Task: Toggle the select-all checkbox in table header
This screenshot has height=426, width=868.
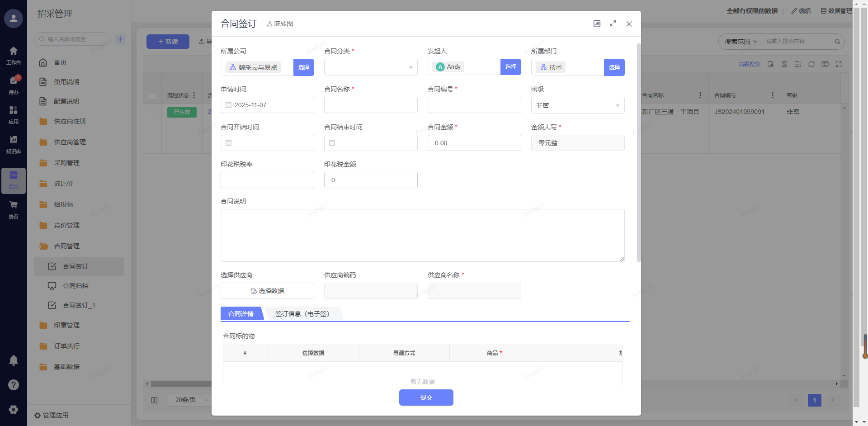Action: pos(152,95)
